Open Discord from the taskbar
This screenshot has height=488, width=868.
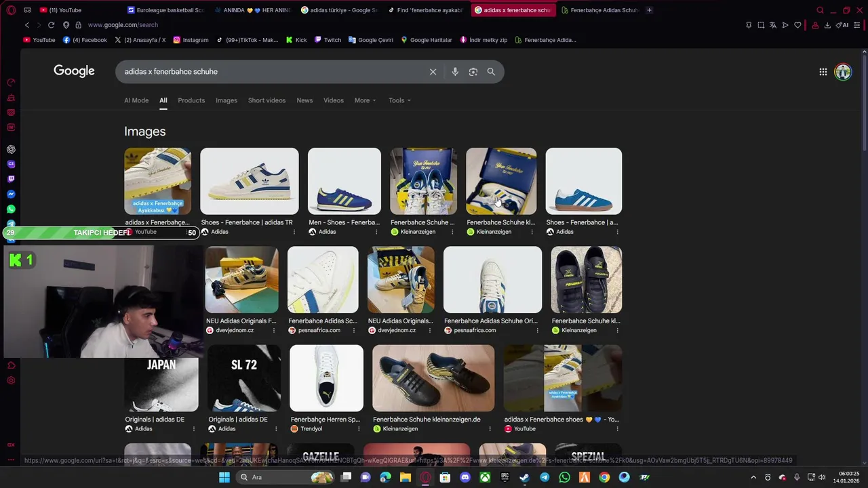(465, 477)
